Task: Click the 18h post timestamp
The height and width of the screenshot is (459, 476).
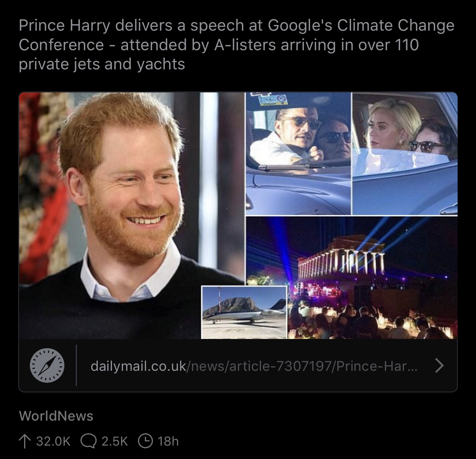Action: pyautogui.click(x=168, y=441)
